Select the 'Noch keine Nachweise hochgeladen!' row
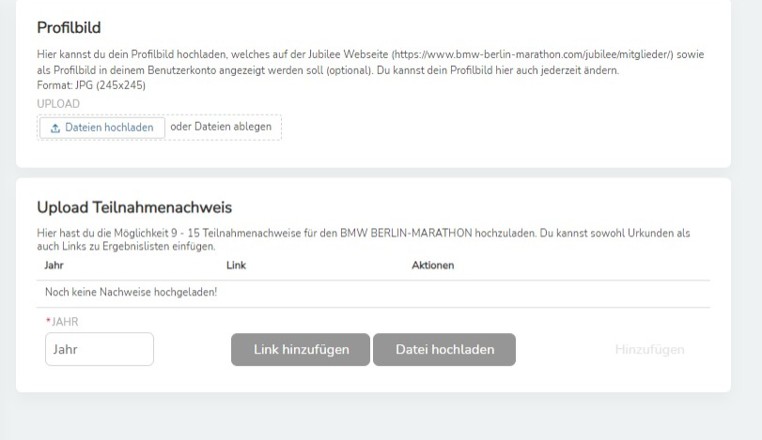 (373, 294)
